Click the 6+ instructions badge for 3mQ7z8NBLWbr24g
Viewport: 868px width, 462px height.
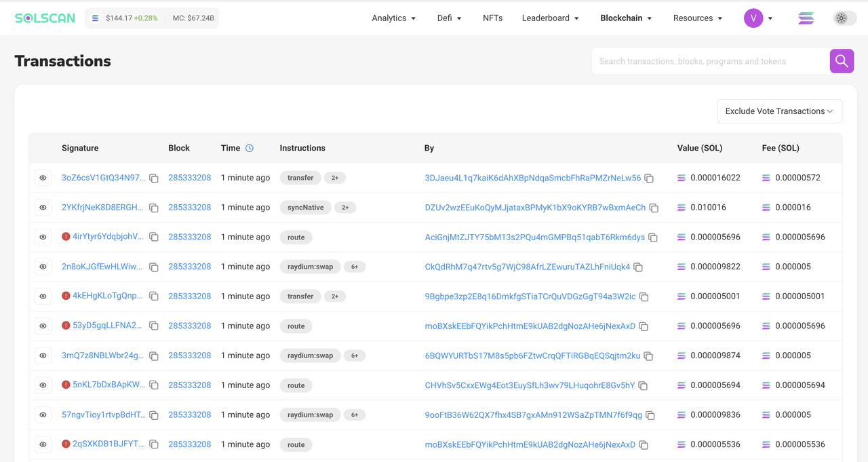[x=354, y=355]
